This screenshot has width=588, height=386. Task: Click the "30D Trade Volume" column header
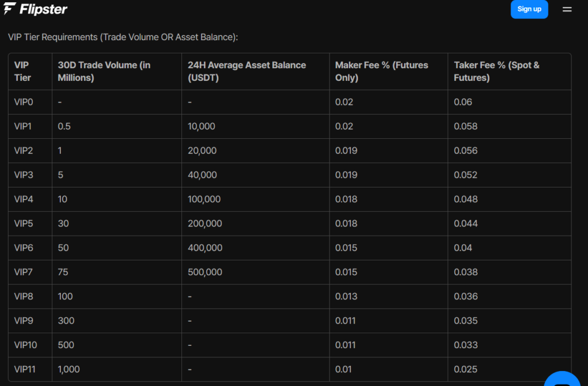point(104,71)
